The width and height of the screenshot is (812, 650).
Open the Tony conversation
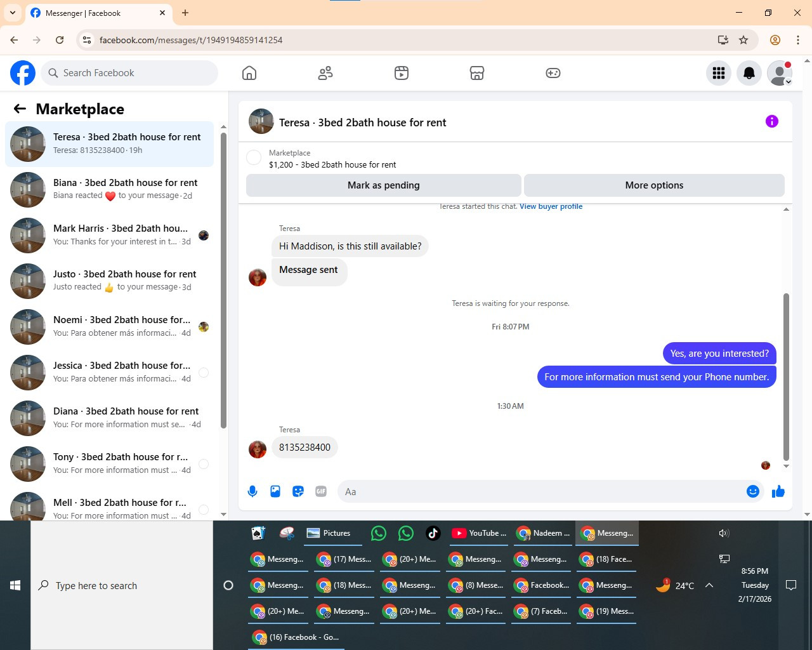110,464
